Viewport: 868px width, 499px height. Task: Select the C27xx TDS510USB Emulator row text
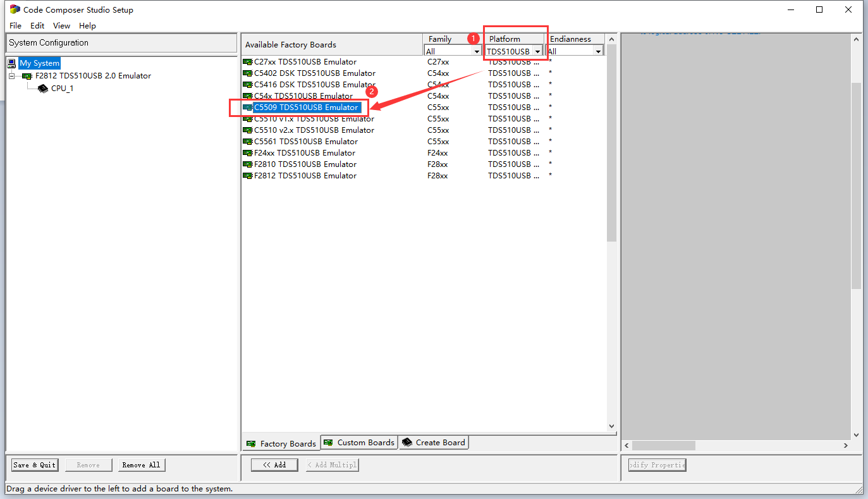point(305,62)
